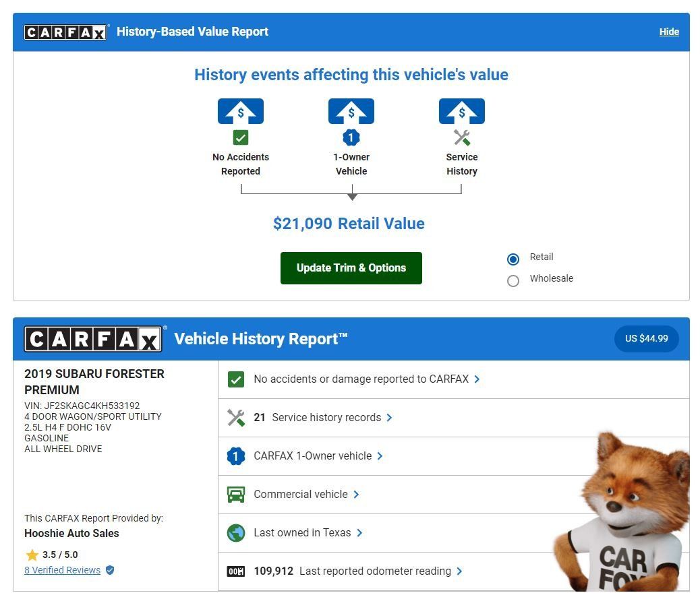
Task: Click the US $44.99 price button
Action: point(646,338)
